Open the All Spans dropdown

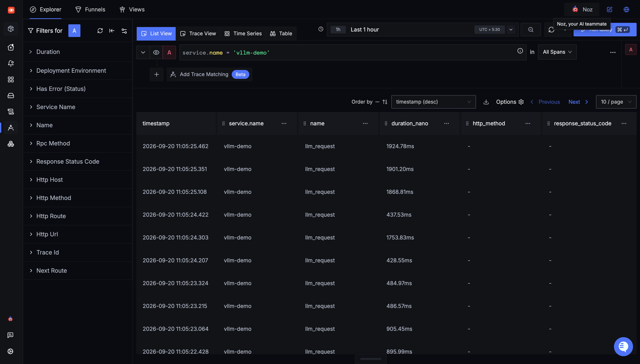[557, 52]
